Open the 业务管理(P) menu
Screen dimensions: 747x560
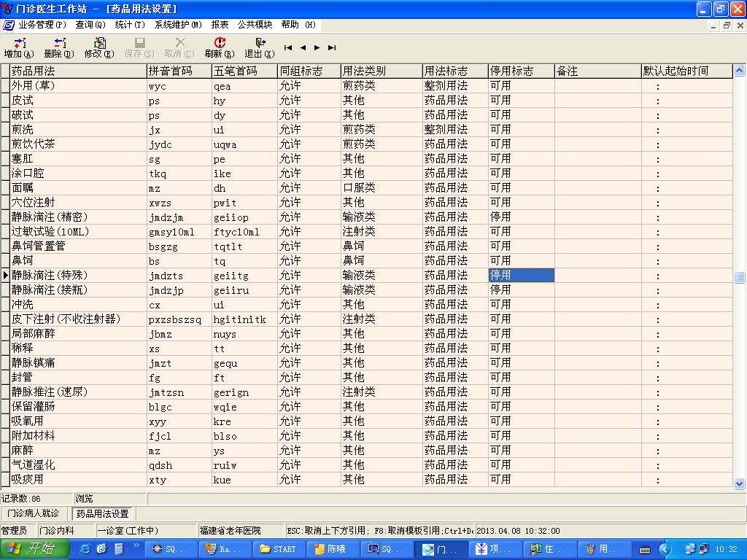tap(42, 25)
